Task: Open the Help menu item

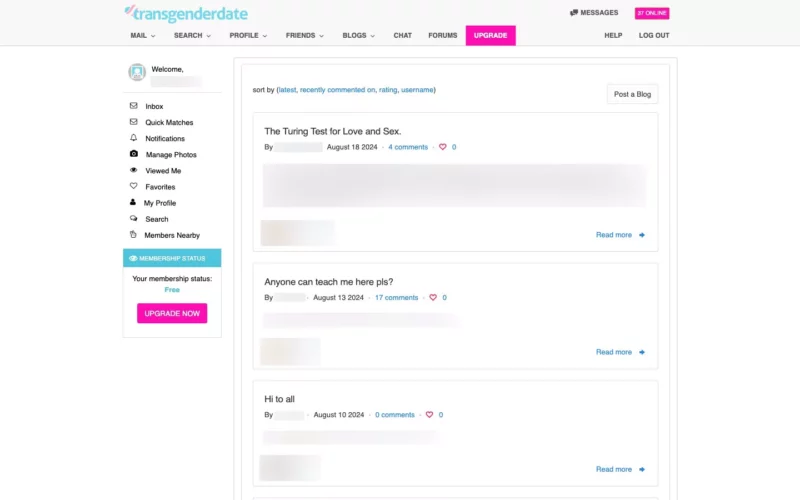Action: (613, 35)
